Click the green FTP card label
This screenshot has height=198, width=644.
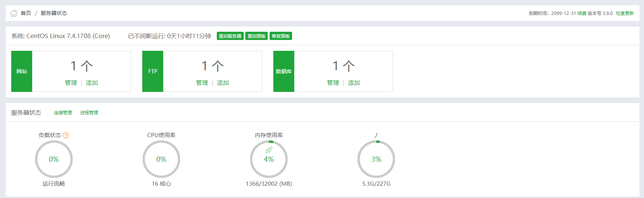[x=153, y=71]
